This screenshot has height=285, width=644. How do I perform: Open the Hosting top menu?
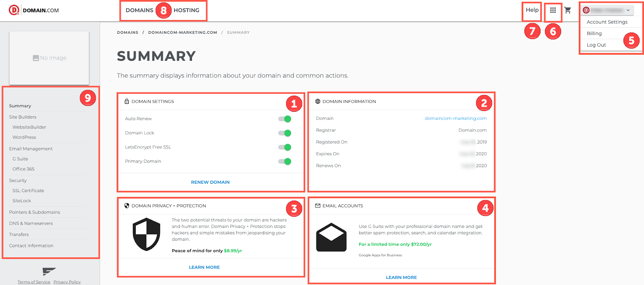click(186, 10)
